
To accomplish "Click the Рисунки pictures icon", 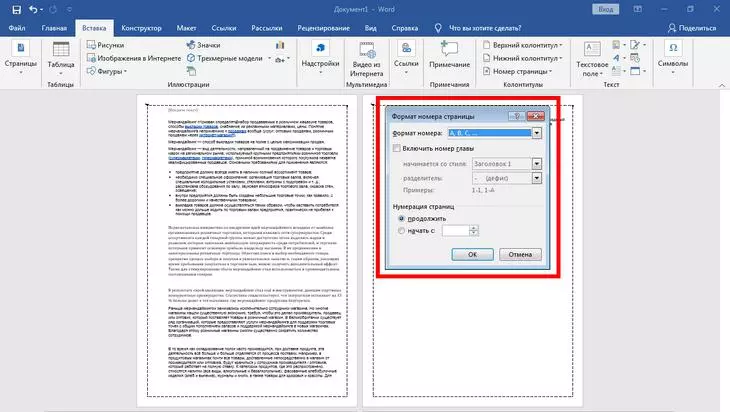I will [x=91, y=45].
